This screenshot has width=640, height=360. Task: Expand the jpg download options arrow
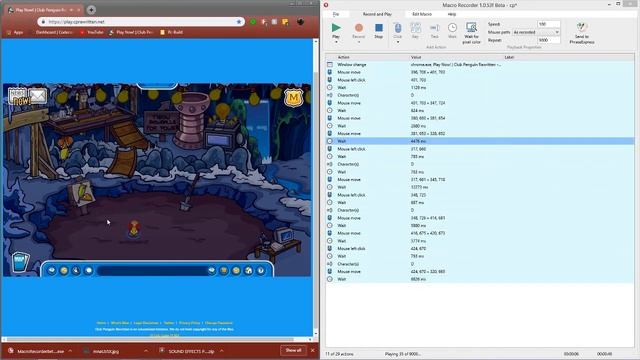[x=146, y=351]
